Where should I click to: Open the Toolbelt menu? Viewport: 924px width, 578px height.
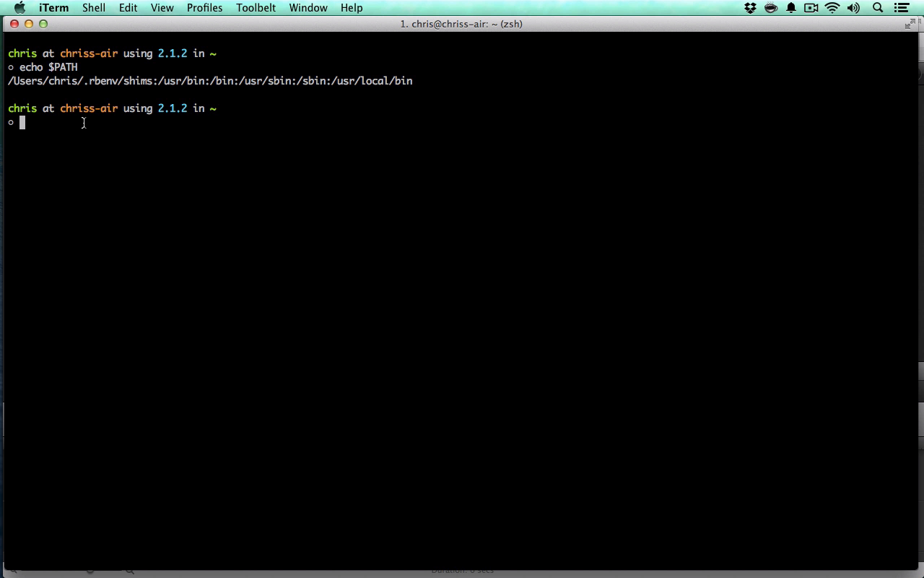point(256,8)
